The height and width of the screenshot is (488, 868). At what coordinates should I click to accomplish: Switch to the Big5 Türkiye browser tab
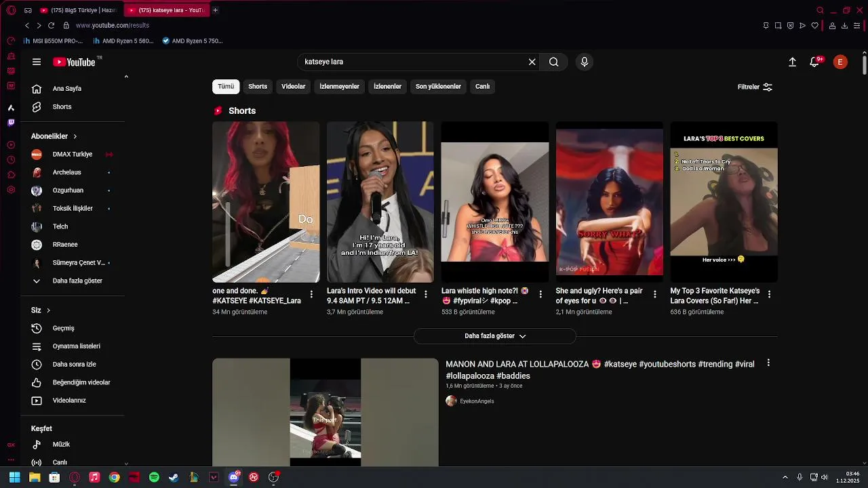79,10
